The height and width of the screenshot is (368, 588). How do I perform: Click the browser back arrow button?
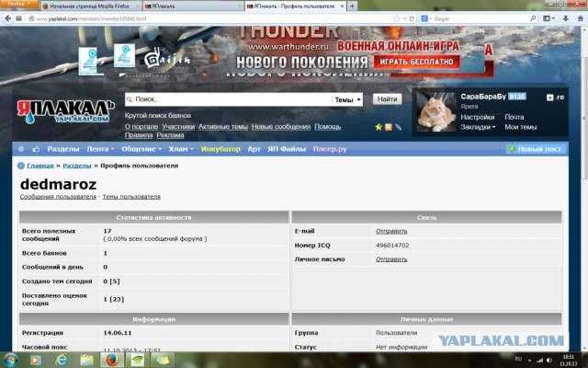tap(7, 18)
